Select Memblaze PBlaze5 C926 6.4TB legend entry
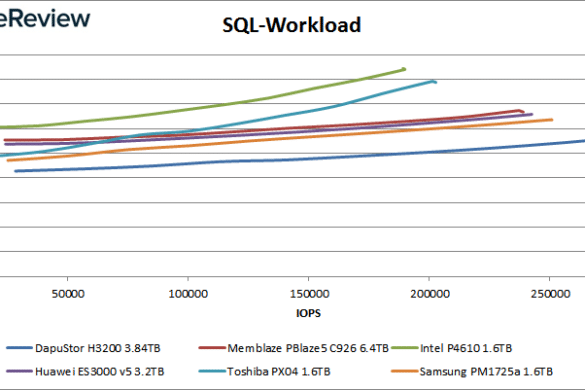585x390 pixels. [x=294, y=348]
